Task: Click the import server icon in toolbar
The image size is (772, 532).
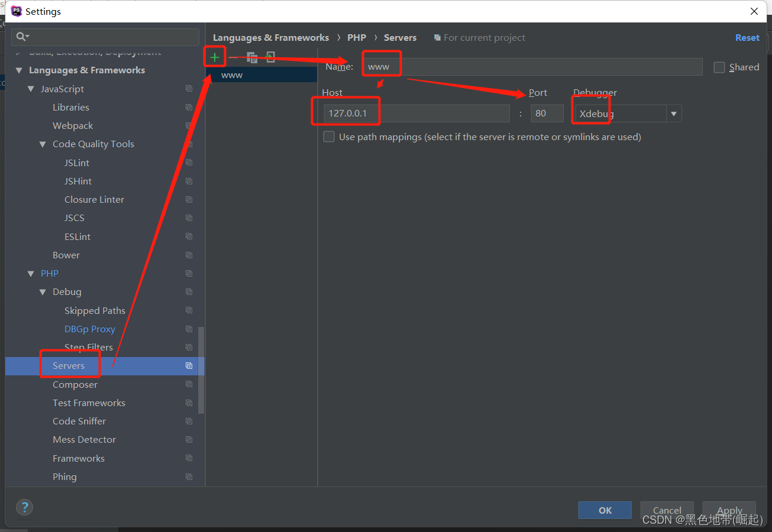Action: click(270, 57)
